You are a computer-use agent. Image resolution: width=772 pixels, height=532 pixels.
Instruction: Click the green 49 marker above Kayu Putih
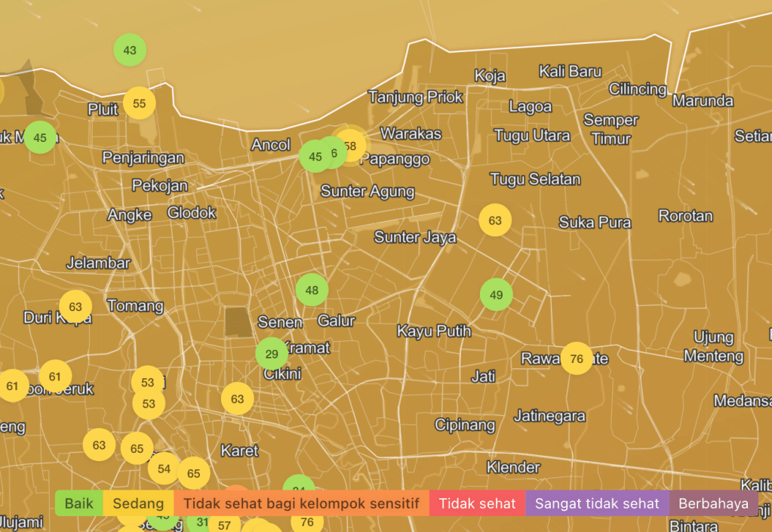coord(496,294)
